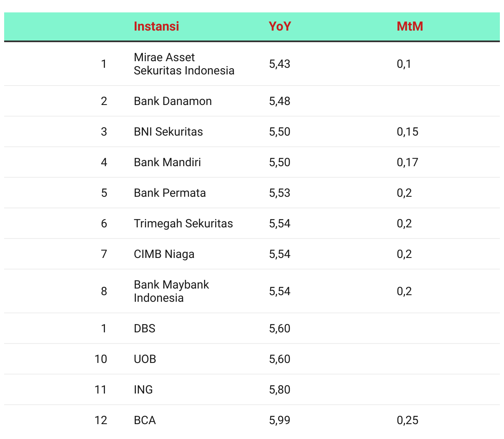Click the CIMB Niaga entry

point(164,254)
